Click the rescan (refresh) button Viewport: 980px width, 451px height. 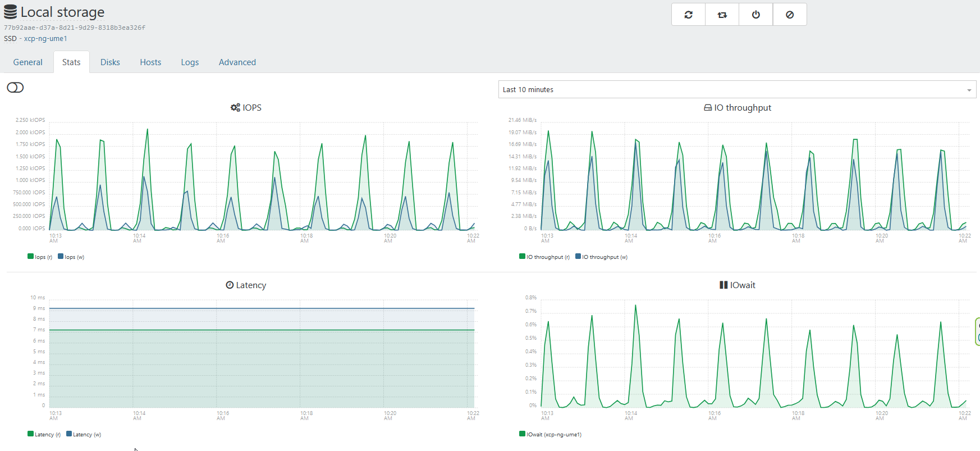[x=689, y=15]
